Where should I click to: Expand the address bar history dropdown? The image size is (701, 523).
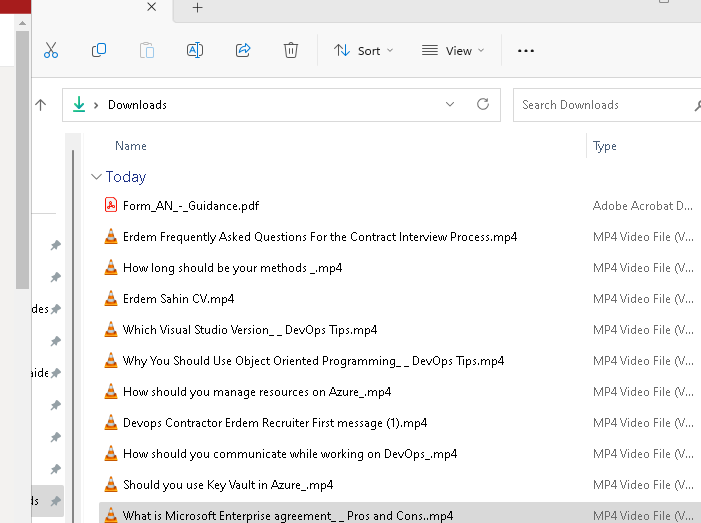pyautogui.click(x=450, y=104)
